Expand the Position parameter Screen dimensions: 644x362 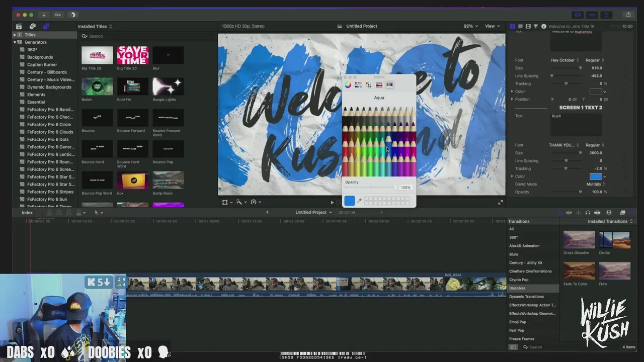coord(512,99)
